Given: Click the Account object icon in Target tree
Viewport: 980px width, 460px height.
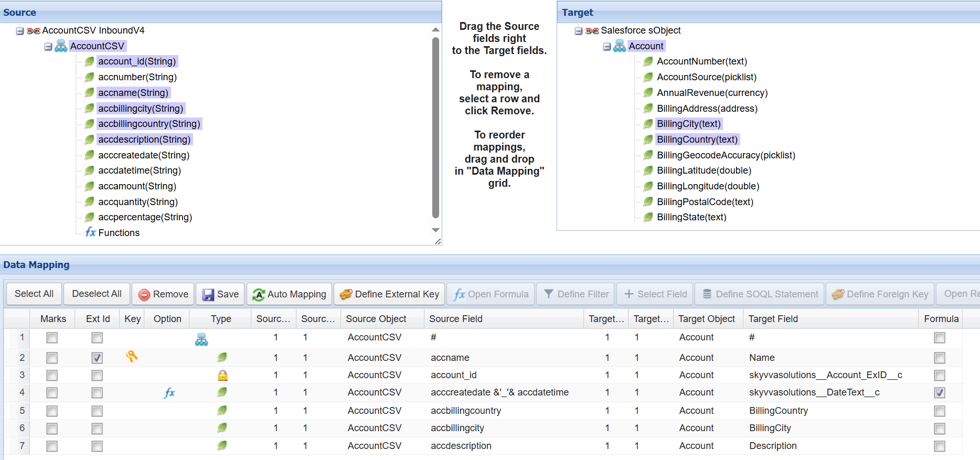Looking at the screenshot, I should [620, 46].
